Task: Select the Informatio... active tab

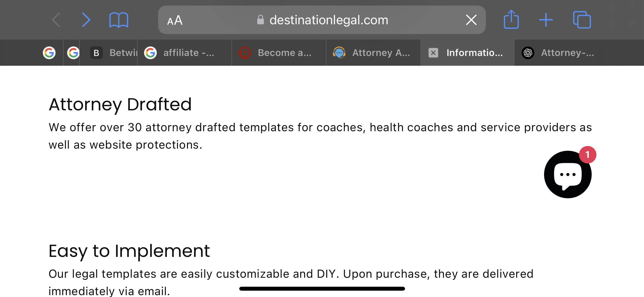Action: [468, 53]
